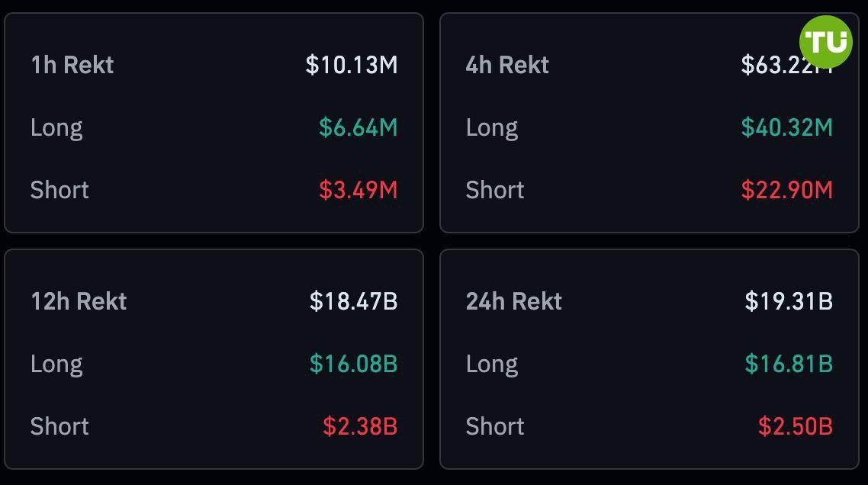Click the 24h Long value $16.81B
This screenshot has width=868, height=485.
[789, 364]
